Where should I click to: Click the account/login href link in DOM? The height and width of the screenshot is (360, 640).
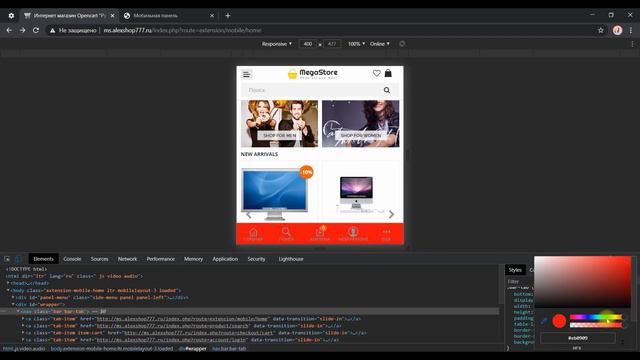tap(171, 340)
